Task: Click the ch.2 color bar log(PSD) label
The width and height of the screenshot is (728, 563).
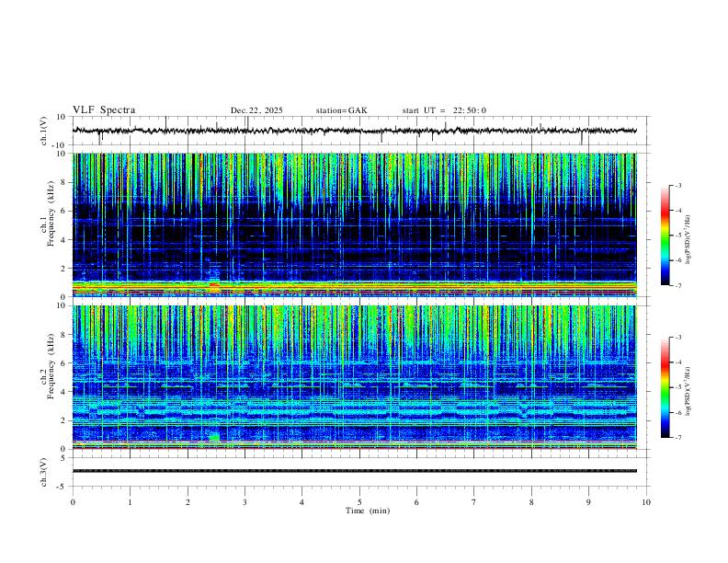Action: pos(688,391)
